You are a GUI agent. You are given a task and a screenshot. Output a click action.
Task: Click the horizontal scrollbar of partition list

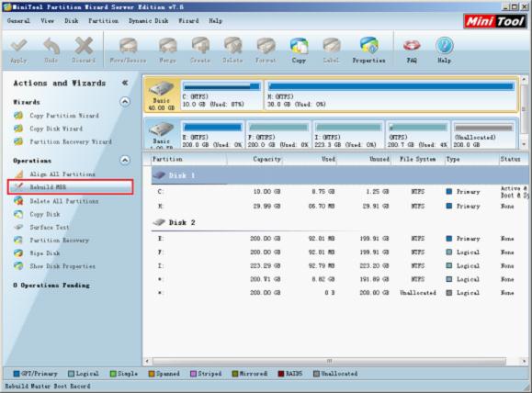point(329,361)
